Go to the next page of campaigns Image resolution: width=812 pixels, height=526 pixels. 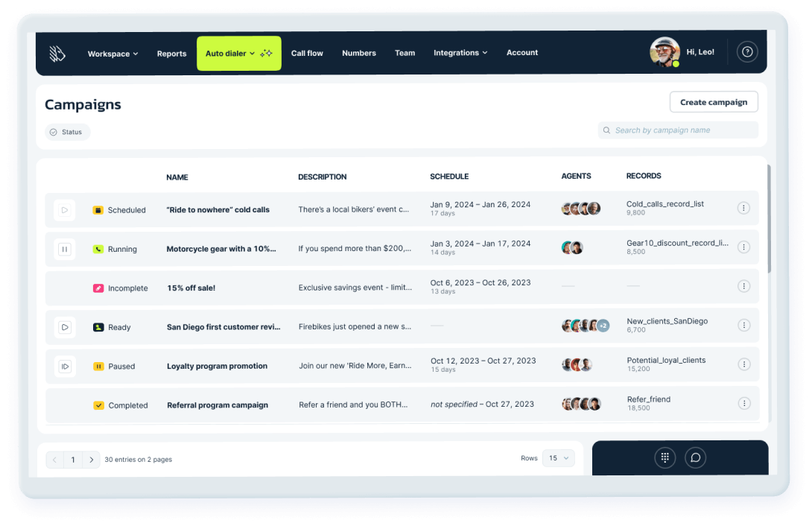(91, 460)
